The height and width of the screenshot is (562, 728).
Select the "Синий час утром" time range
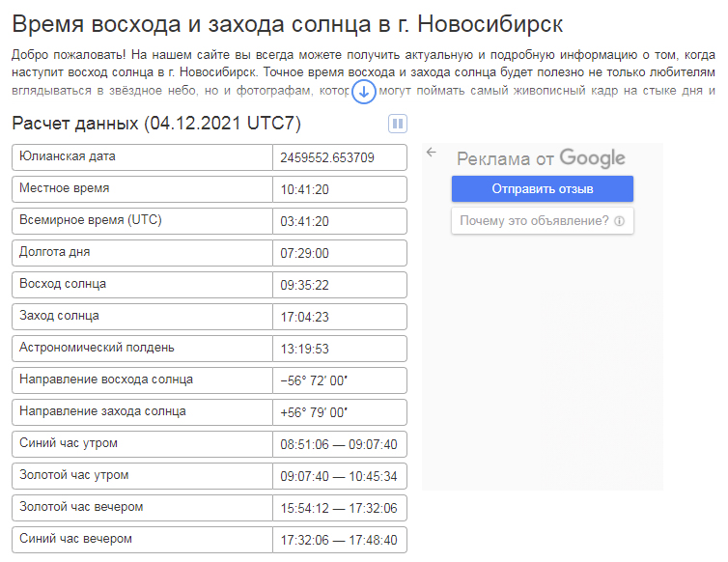338,444
